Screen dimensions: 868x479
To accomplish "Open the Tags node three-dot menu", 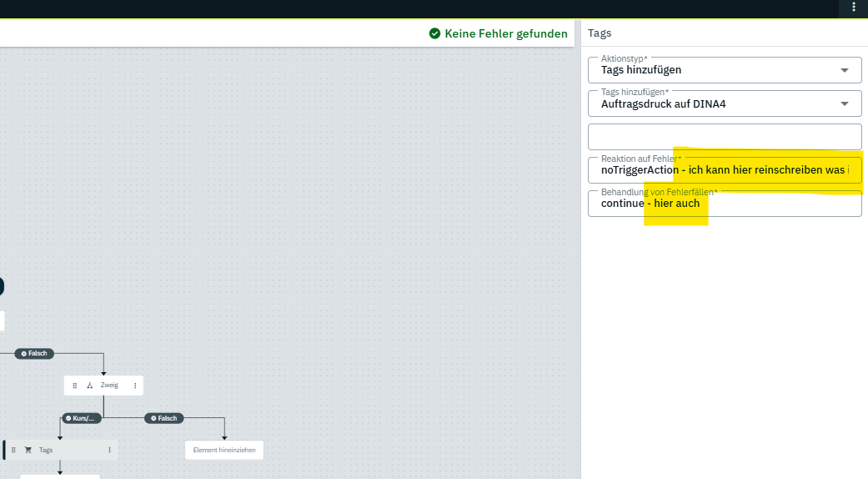I will [109, 450].
